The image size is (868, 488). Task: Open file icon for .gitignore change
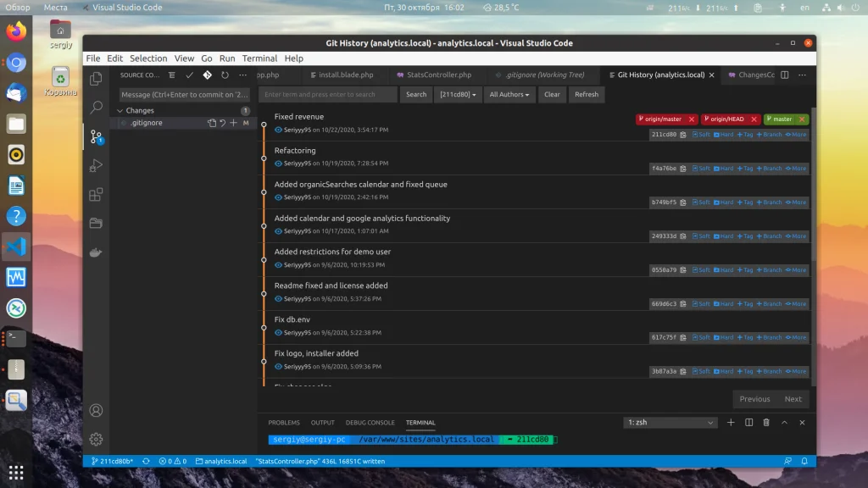click(x=212, y=123)
